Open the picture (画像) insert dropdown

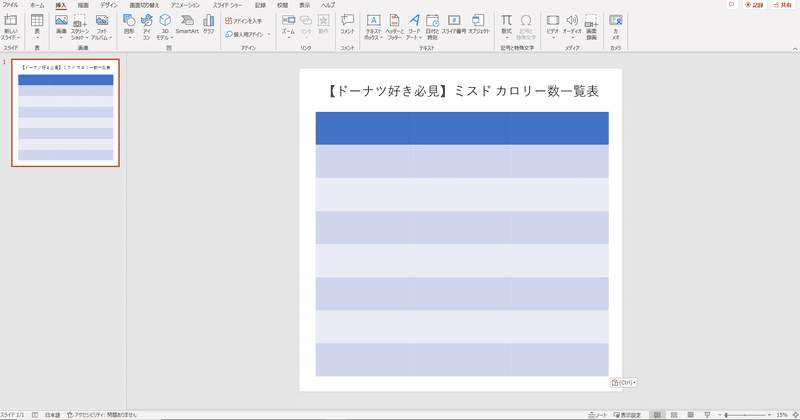point(61,27)
